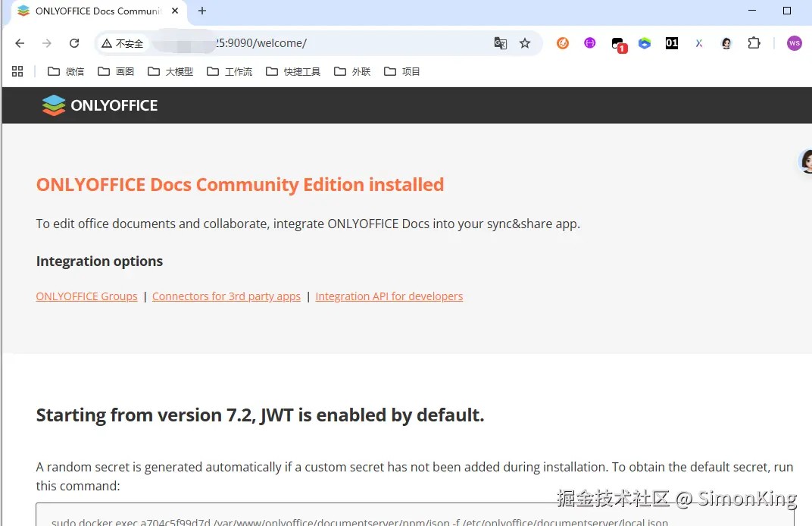Open the avatar face extension in the toolbar
The image size is (812, 526).
[x=726, y=43]
